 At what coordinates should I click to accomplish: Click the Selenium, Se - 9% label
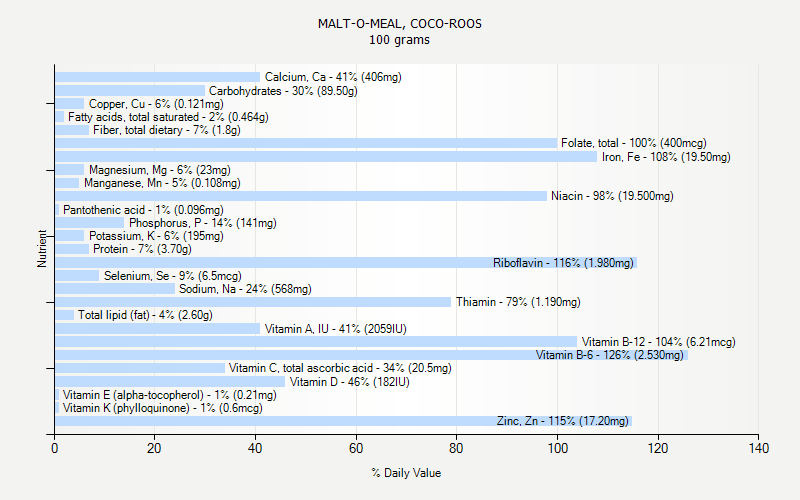tap(172, 276)
